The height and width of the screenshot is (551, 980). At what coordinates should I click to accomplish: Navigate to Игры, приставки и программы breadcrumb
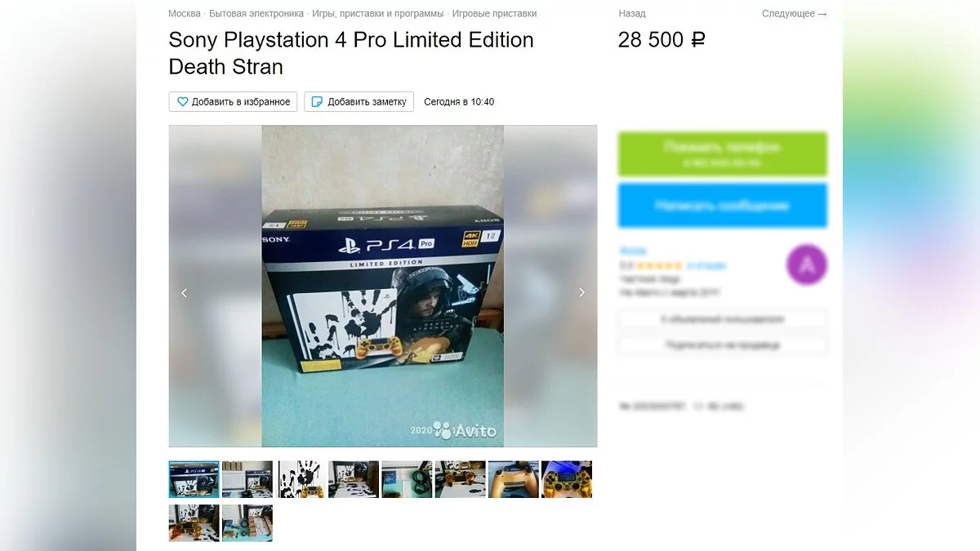coord(378,14)
